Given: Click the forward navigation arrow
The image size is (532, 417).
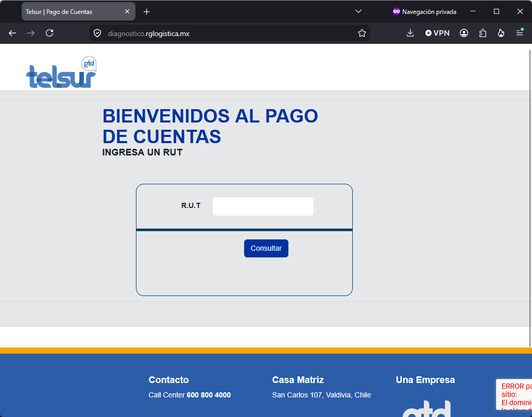Looking at the screenshot, I should click(31, 33).
